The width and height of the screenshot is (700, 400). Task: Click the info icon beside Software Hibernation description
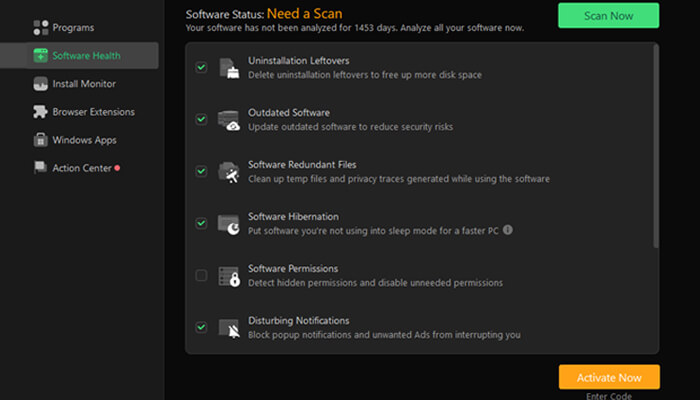(x=508, y=230)
